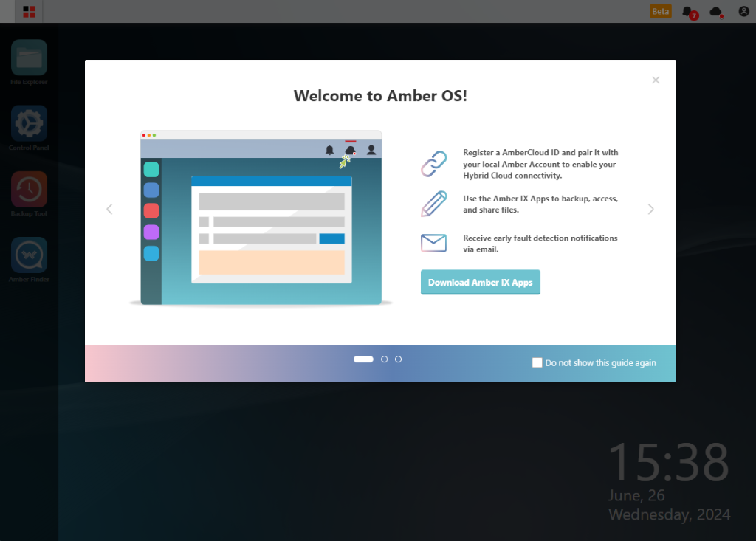Go to the previous guide slide arrow
The width and height of the screenshot is (756, 541).
pos(109,209)
